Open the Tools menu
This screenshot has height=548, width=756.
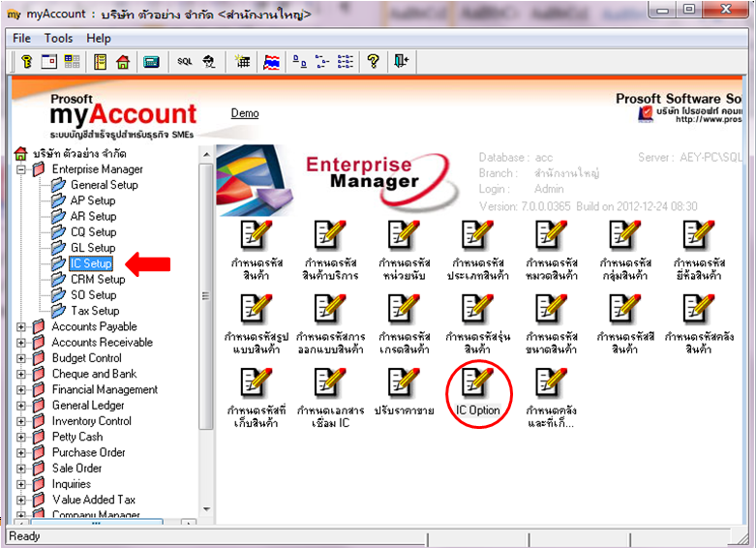[58, 38]
